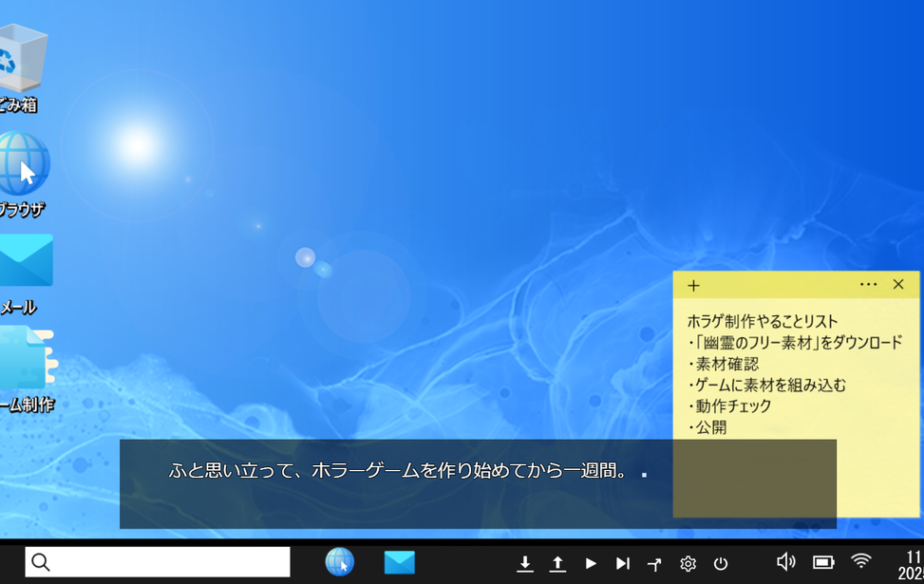The width and height of the screenshot is (924, 584).
Task: Click the save (download arrow) taskbar icon
Action: click(524, 563)
